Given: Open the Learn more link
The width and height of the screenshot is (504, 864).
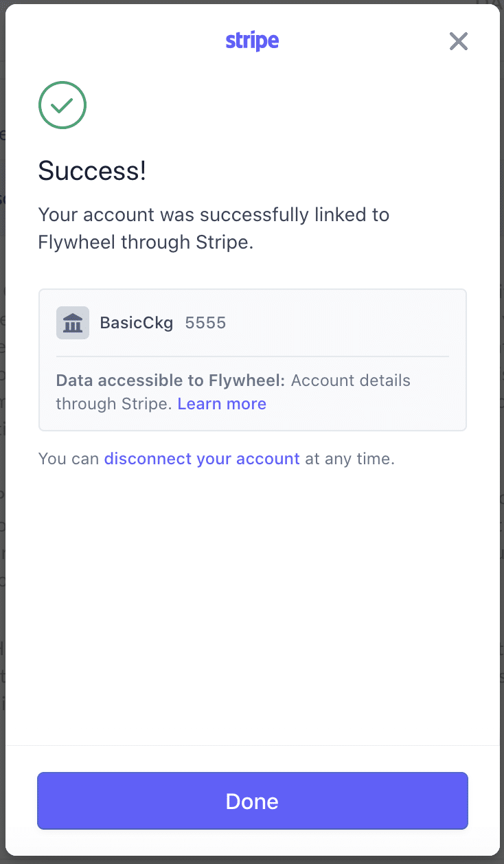Looking at the screenshot, I should click(x=222, y=404).
